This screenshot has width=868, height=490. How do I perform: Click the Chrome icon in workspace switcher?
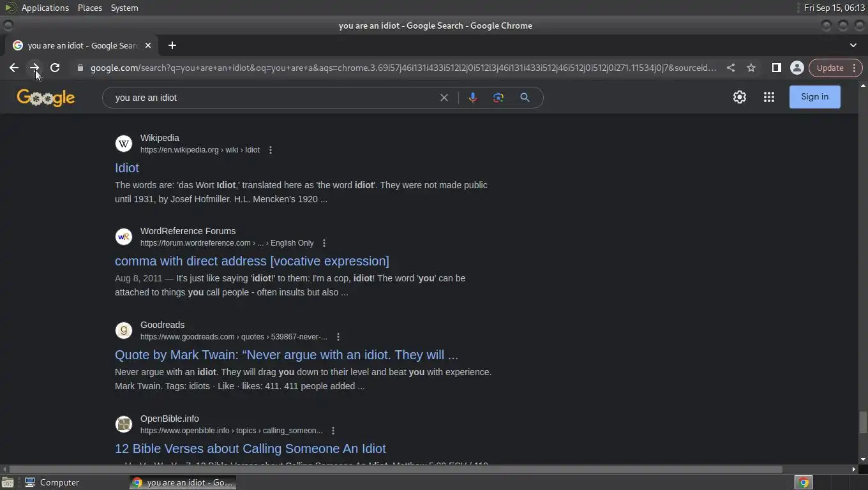click(x=804, y=482)
